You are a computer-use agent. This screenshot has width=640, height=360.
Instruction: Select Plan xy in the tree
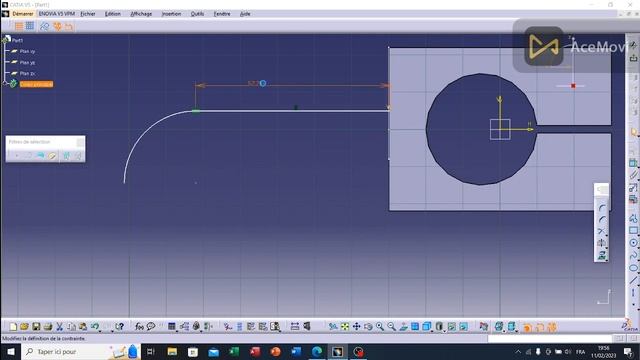tap(27, 51)
